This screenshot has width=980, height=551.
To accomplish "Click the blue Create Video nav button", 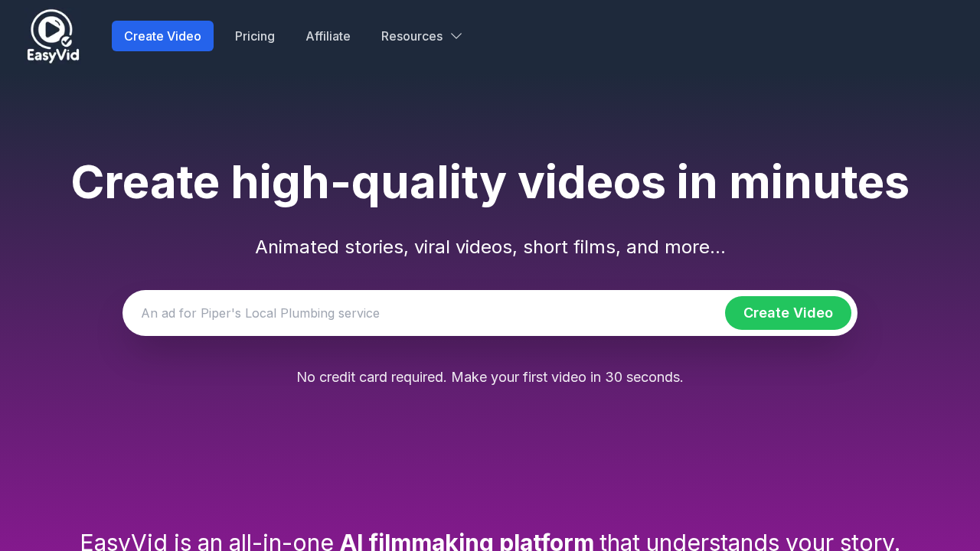I will point(162,36).
